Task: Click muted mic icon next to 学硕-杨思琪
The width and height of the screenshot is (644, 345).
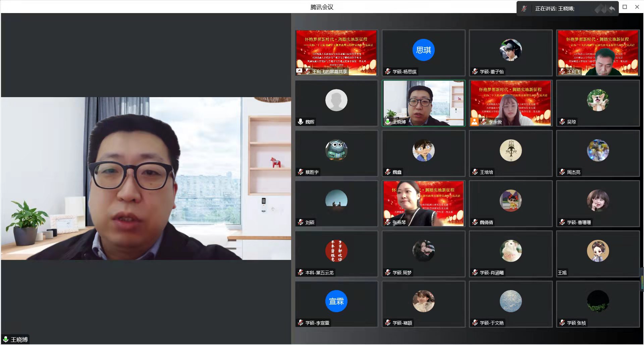Action: pyautogui.click(x=388, y=71)
